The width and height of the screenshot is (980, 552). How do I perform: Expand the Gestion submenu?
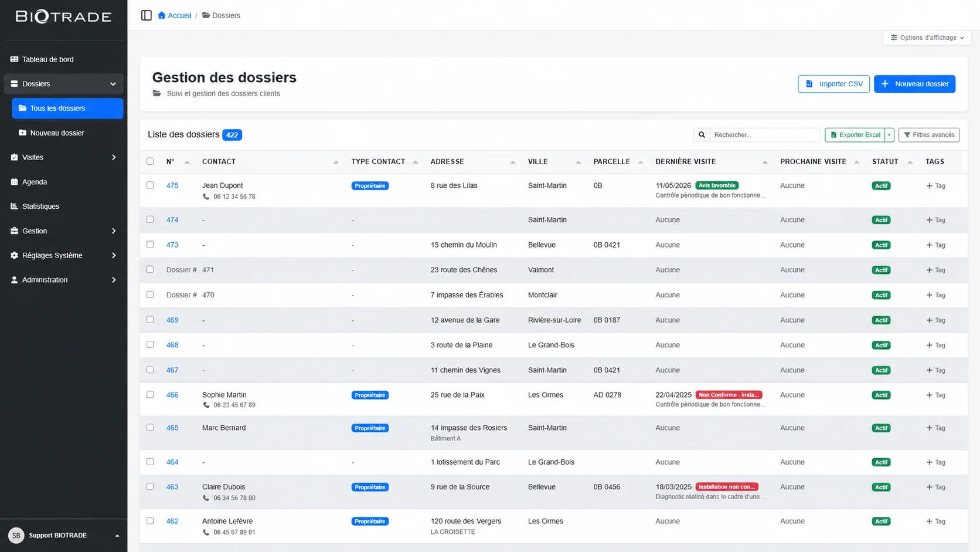click(114, 231)
